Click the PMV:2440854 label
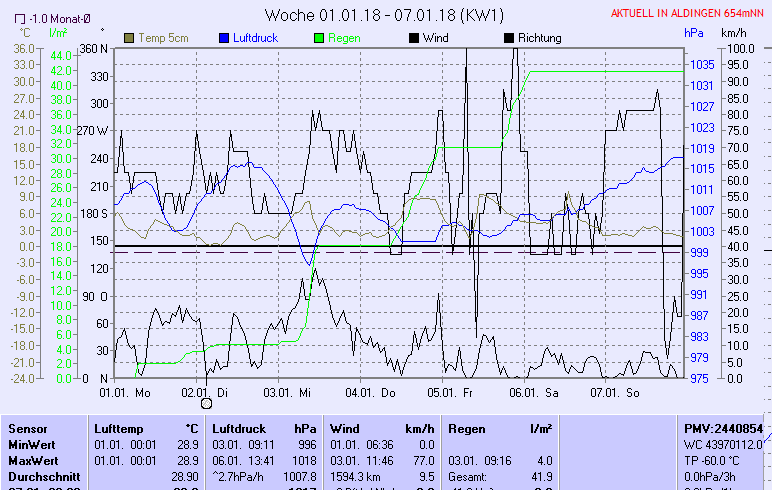This screenshot has height=490, width=772. (x=723, y=428)
